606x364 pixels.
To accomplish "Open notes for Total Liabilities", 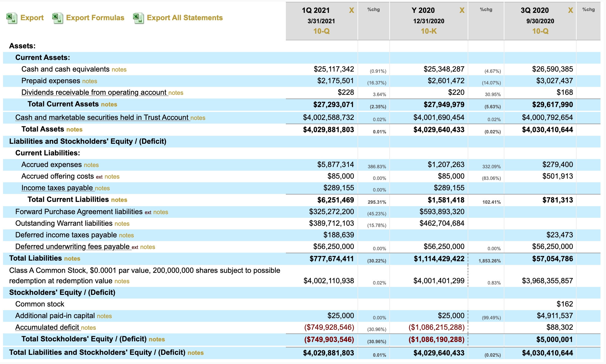I will (x=72, y=258).
